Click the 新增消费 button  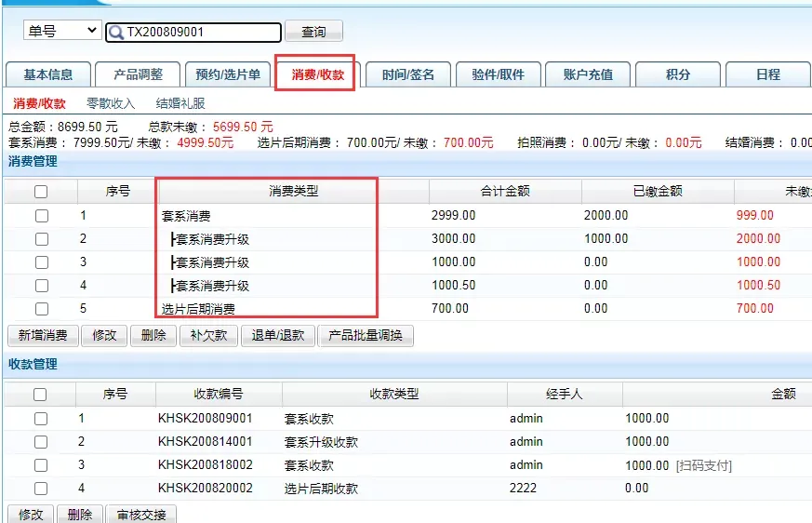43,335
